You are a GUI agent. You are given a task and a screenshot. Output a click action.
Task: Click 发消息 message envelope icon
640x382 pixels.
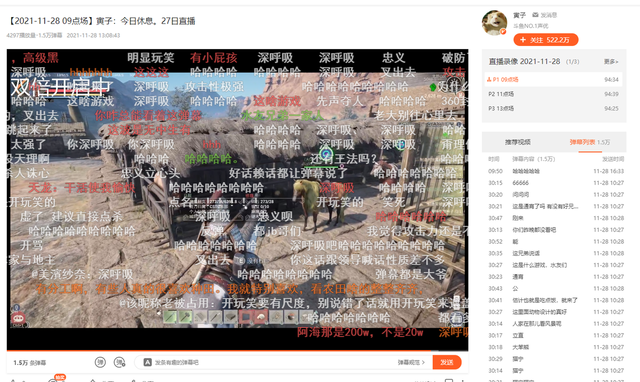coord(544,15)
